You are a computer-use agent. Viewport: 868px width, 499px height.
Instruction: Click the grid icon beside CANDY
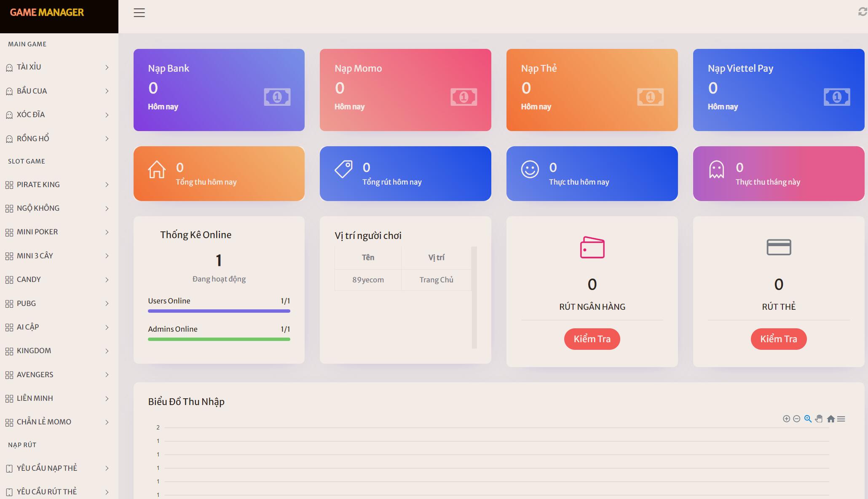[x=9, y=280]
